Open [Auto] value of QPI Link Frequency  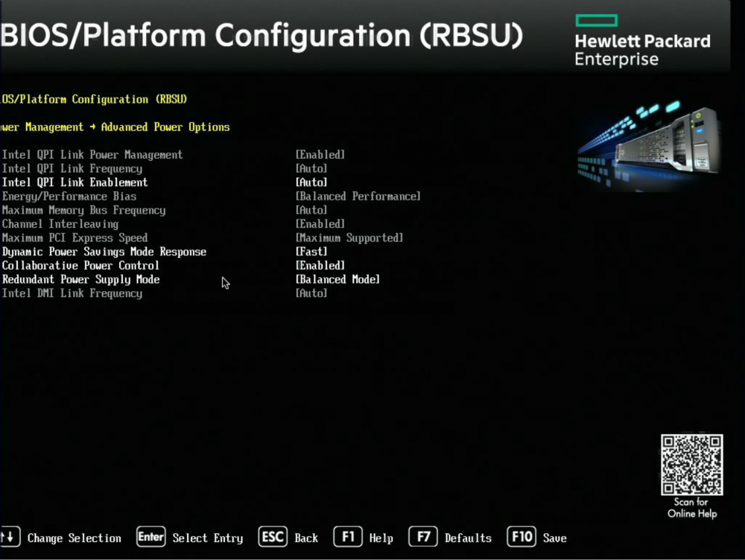311,168
